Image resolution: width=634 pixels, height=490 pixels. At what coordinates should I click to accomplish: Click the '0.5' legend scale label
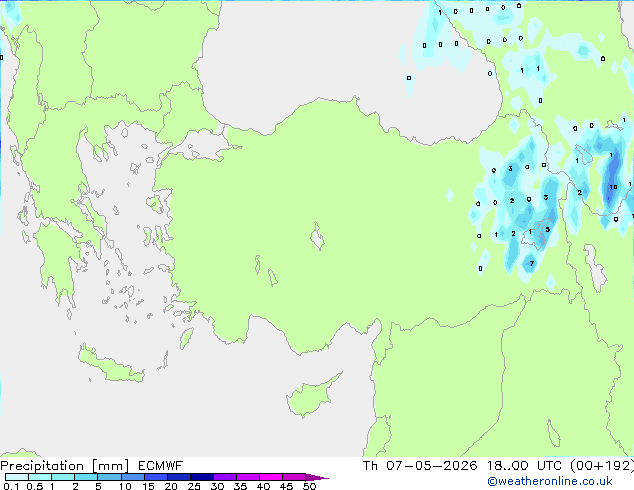tap(35, 486)
